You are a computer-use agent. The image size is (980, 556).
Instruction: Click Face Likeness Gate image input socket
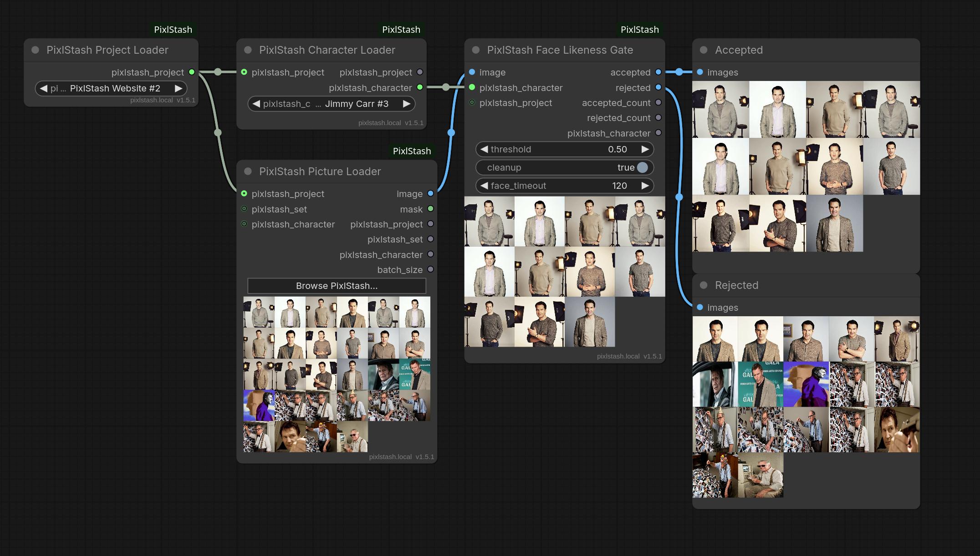[472, 72]
